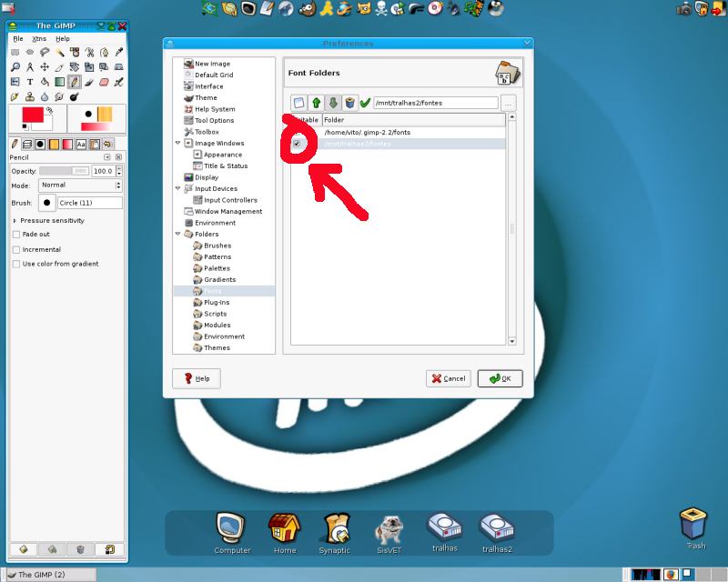This screenshot has width=728, height=582.
Task: Enable the Incremental checkbox
Action: pos(16,250)
